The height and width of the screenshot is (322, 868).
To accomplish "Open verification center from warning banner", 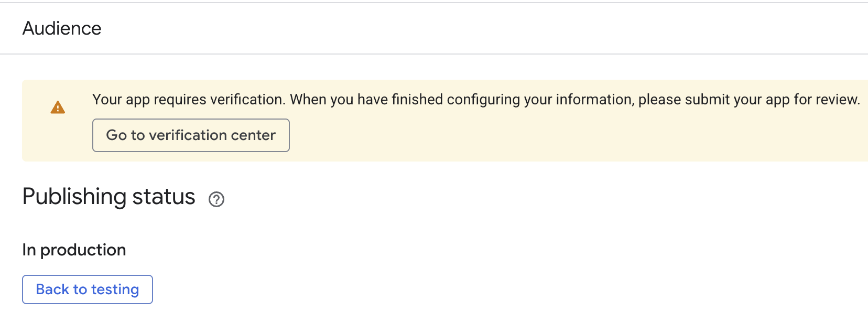I will click(x=191, y=135).
